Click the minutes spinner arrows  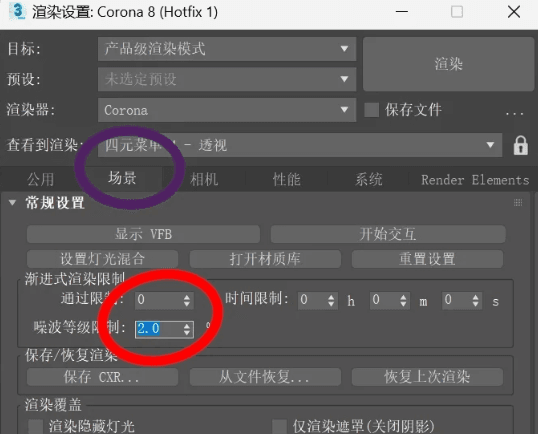click(x=403, y=300)
